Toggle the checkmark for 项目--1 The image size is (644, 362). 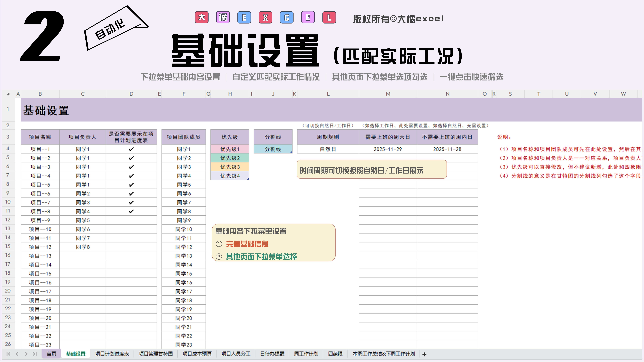tap(131, 149)
